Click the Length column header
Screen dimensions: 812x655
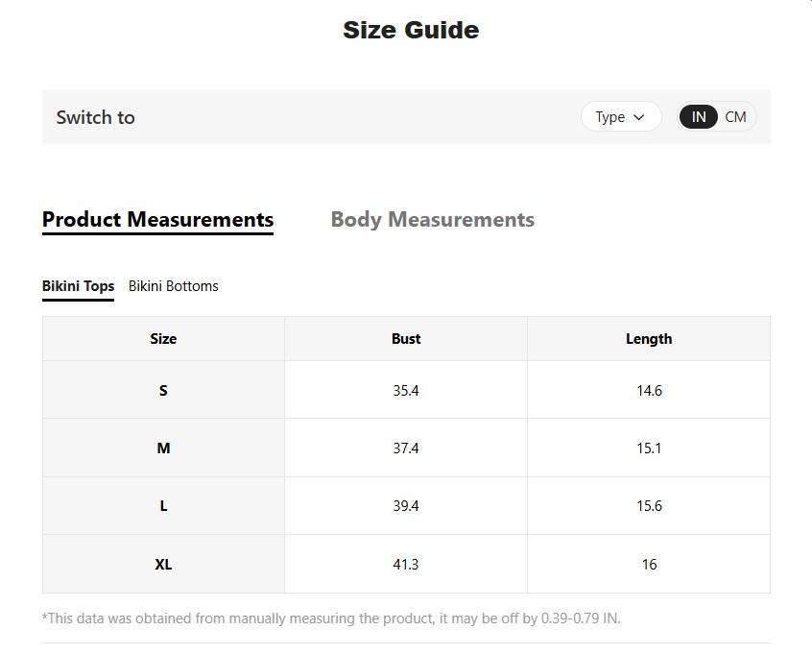click(649, 339)
